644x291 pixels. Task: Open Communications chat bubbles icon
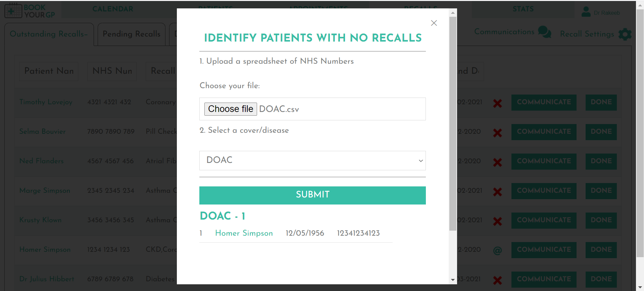(544, 32)
